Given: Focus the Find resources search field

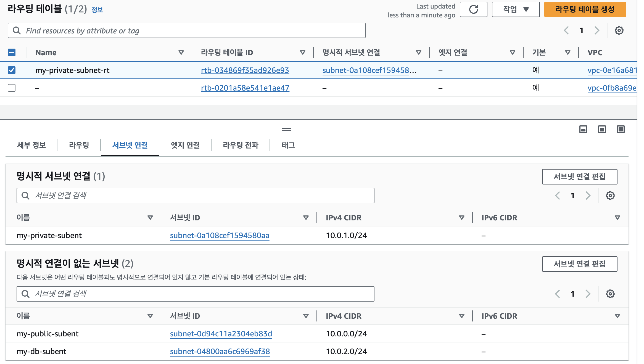Looking at the screenshot, I should 187,30.
